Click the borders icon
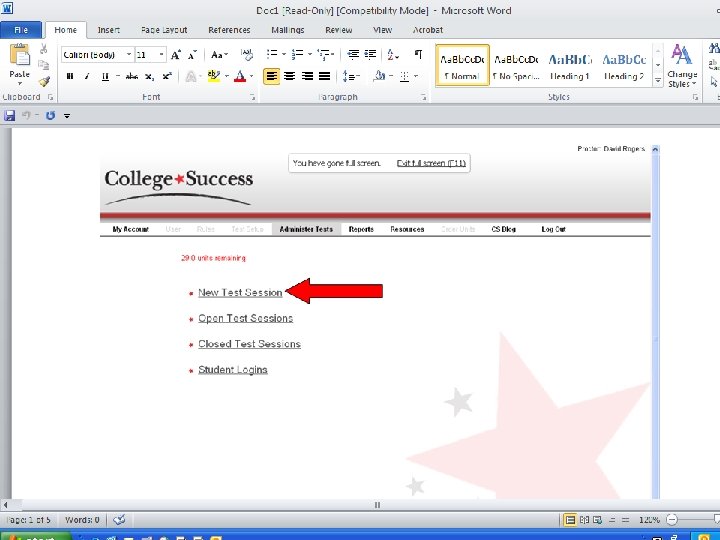The width and height of the screenshot is (720, 540). point(405,76)
